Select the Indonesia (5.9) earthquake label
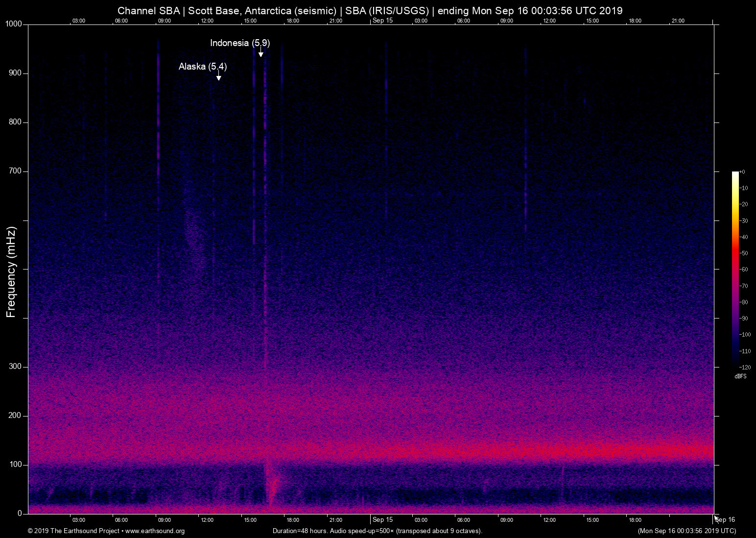The image size is (756, 538). tap(240, 43)
